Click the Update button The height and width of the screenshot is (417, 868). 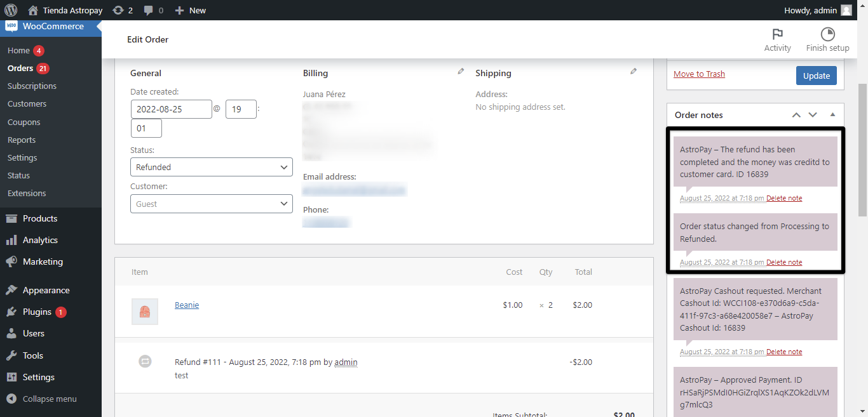tap(817, 76)
